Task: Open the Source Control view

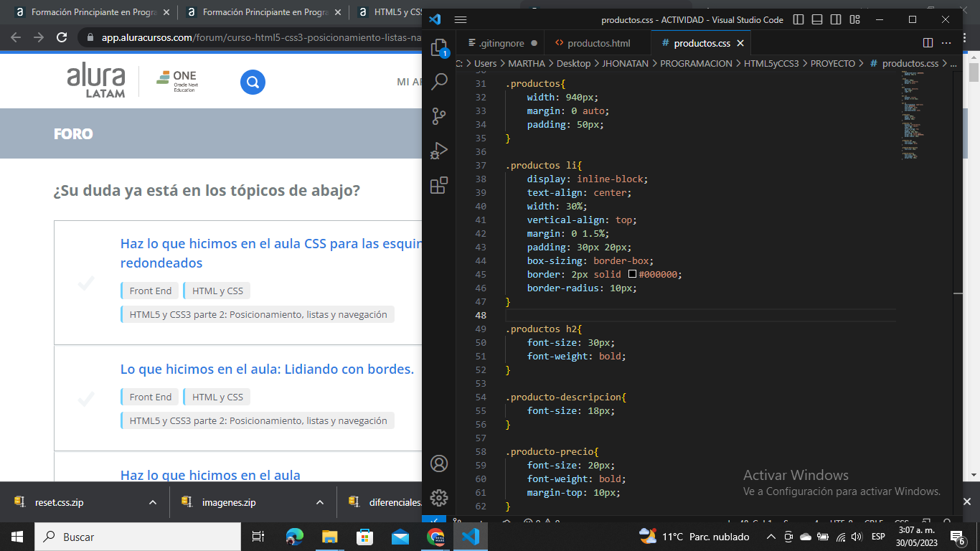Action: pyautogui.click(x=438, y=116)
